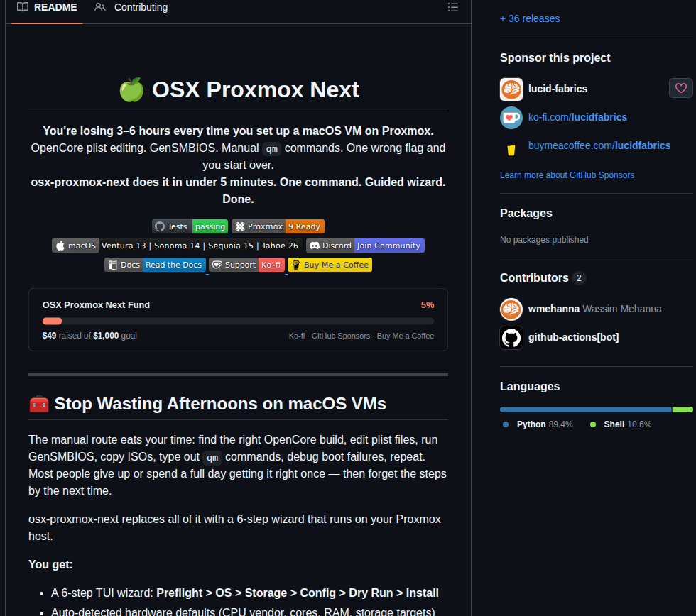Click the Ko-fi cup icon
This screenshot has height=616, width=696.
pyautogui.click(x=511, y=118)
